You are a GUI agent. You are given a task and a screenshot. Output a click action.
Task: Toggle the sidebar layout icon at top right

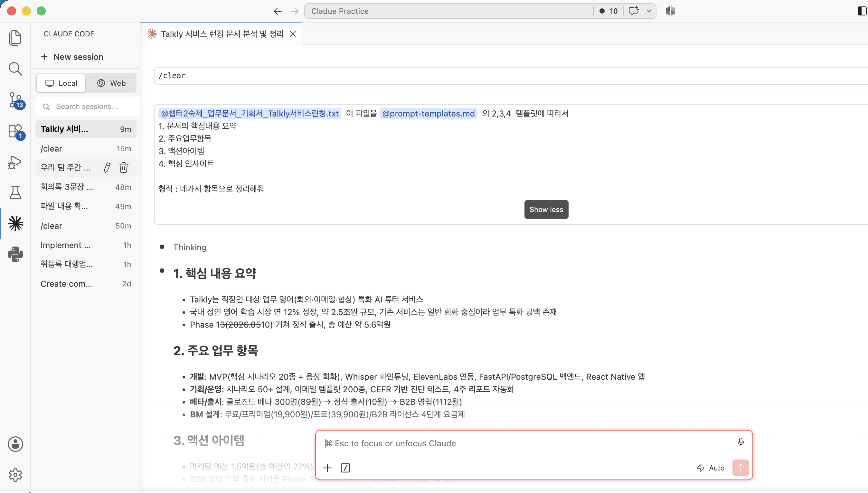pos(862,11)
